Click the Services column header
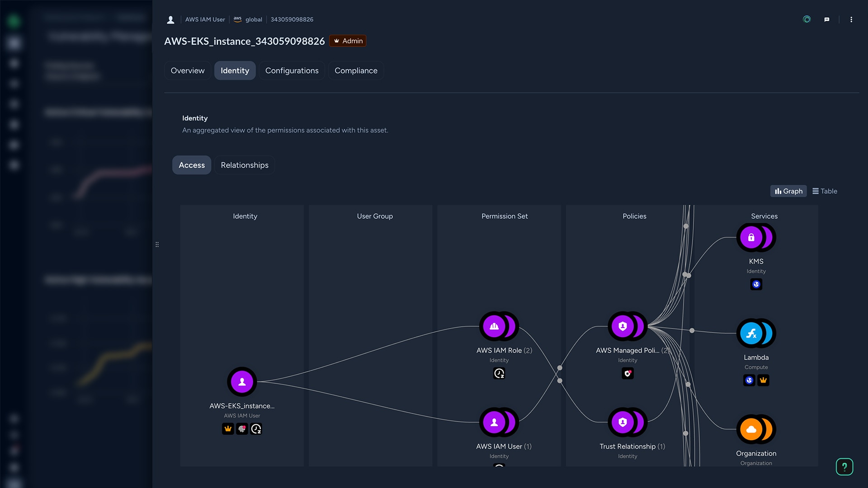Viewport: 868px width, 488px height. click(764, 216)
